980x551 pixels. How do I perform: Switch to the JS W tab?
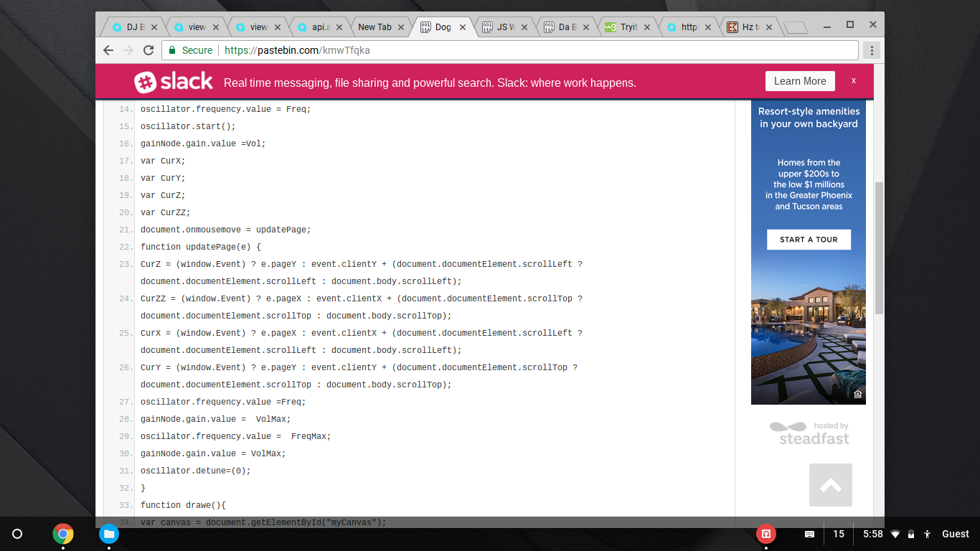pos(506,27)
